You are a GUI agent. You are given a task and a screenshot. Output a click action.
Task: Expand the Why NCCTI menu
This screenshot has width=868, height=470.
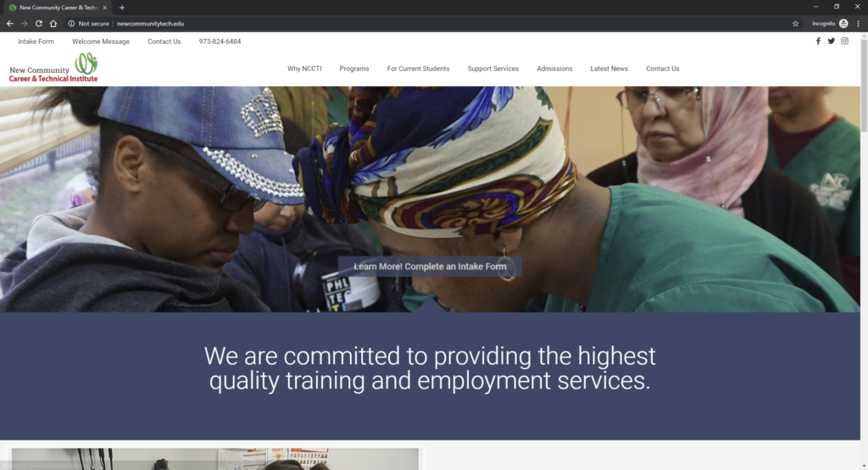[x=304, y=69]
